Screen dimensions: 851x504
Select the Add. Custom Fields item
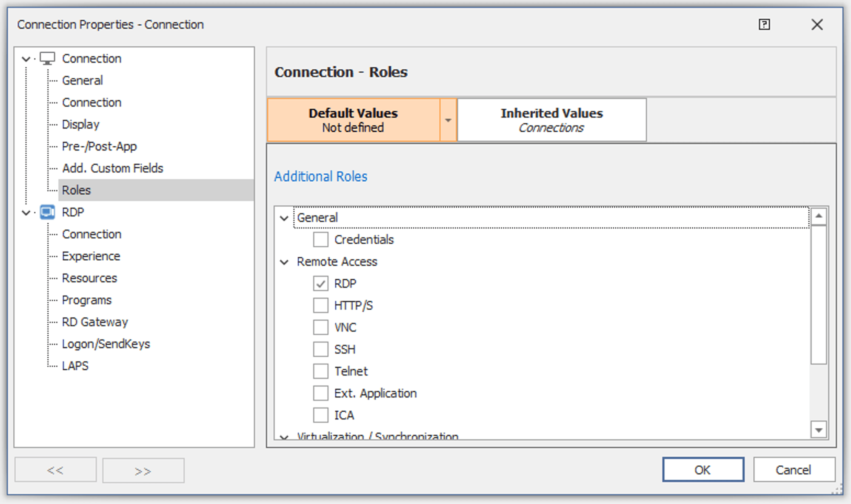pos(112,168)
